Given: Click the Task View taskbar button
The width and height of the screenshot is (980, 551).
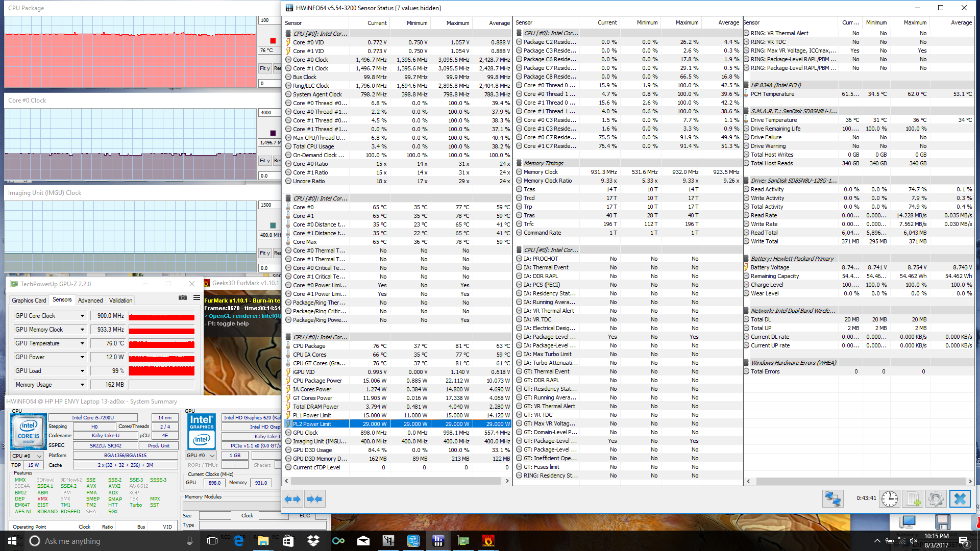Looking at the screenshot, I should (212, 541).
